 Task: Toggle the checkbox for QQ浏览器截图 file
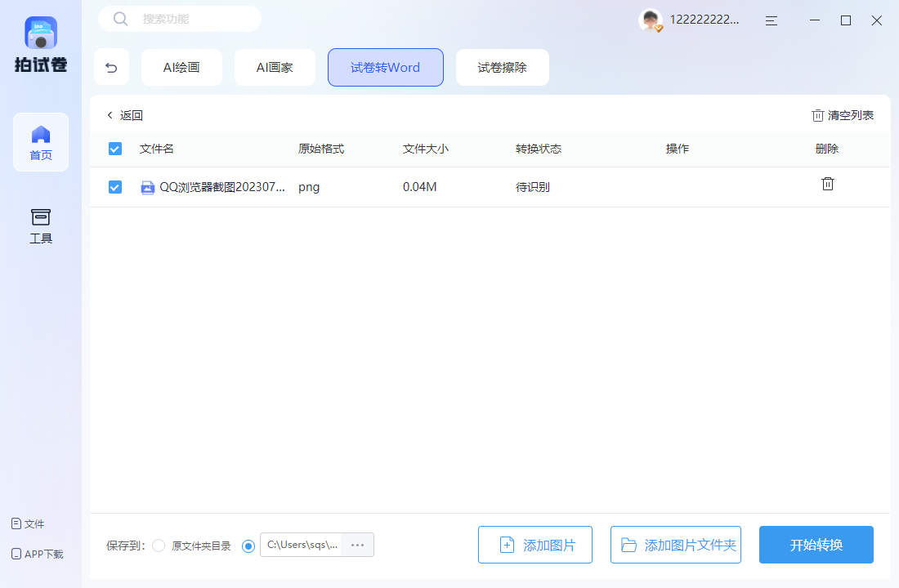click(114, 186)
